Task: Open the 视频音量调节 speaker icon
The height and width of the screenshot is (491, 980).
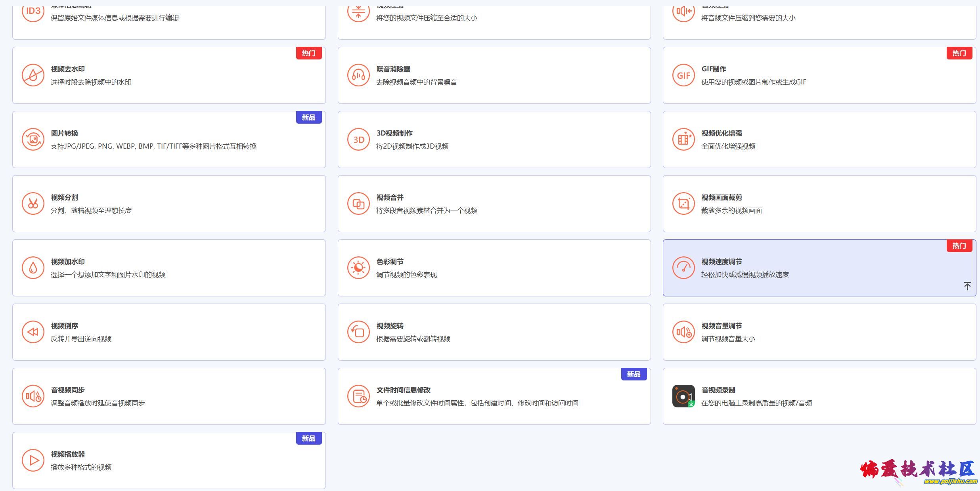Action: click(x=683, y=332)
